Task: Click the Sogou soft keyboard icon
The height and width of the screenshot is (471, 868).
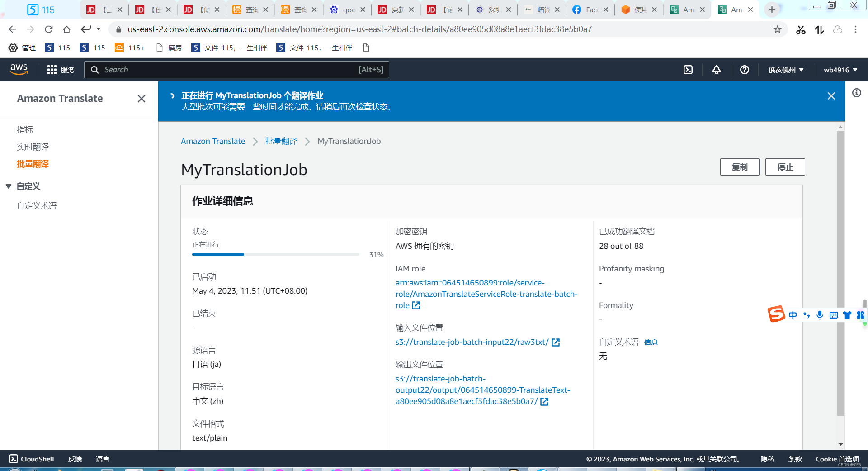Action: click(834, 315)
